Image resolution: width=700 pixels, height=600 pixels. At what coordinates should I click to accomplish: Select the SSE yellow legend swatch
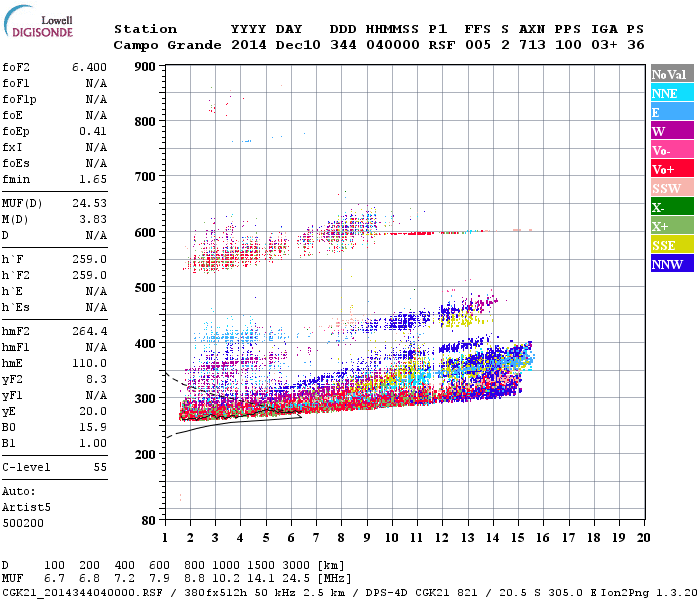point(672,245)
